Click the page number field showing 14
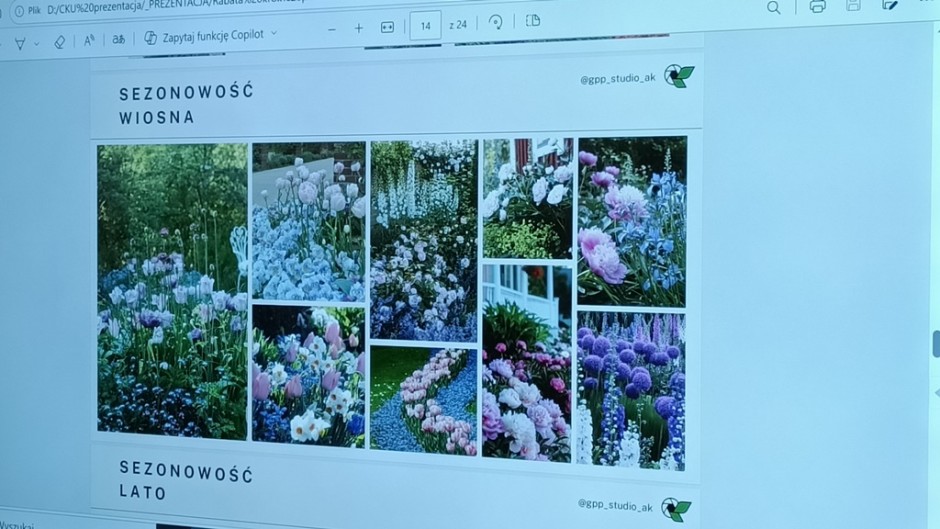Viewport: 940px width, 529px height. pos(425,26)
